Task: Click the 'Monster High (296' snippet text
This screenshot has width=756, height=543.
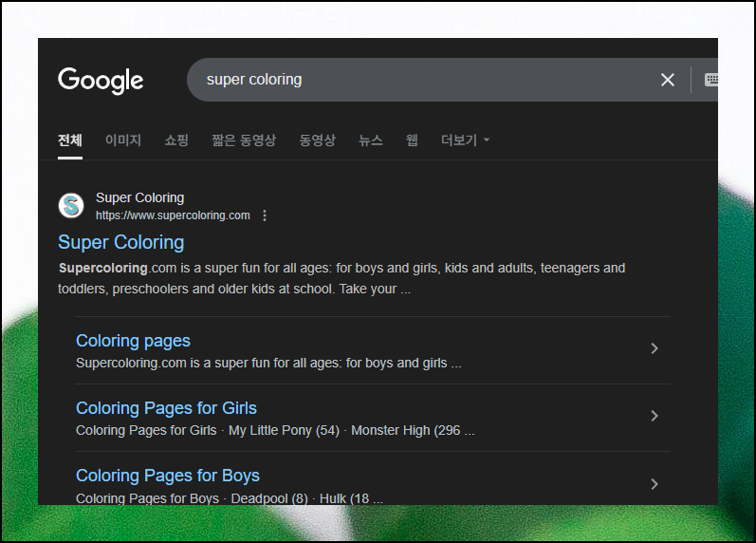Action: [x=405, y=431]
